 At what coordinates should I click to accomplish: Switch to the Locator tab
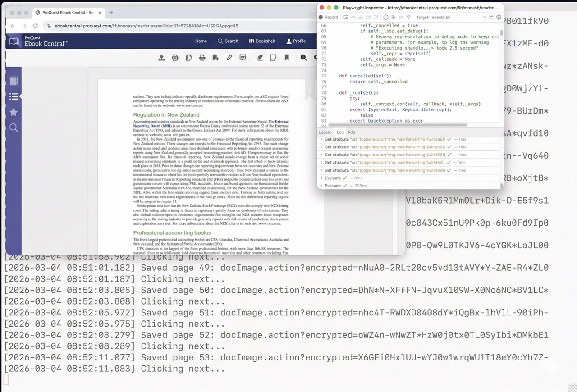coord(325,132)
